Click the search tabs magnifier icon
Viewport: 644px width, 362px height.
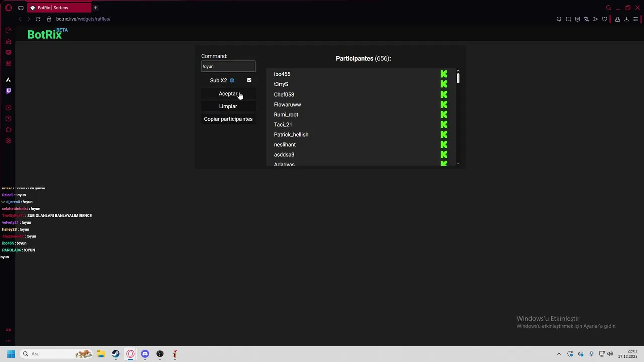[x=608, y=8]
